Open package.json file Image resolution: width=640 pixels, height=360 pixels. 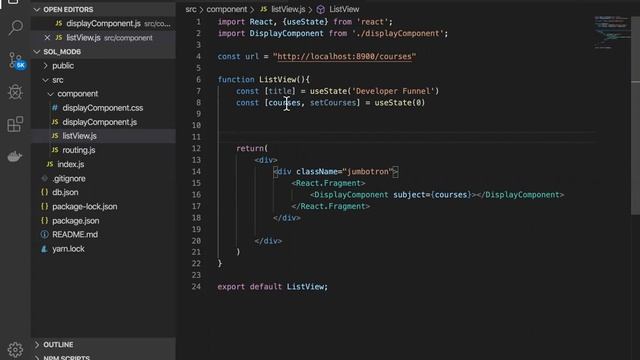[x=76, y=220]
